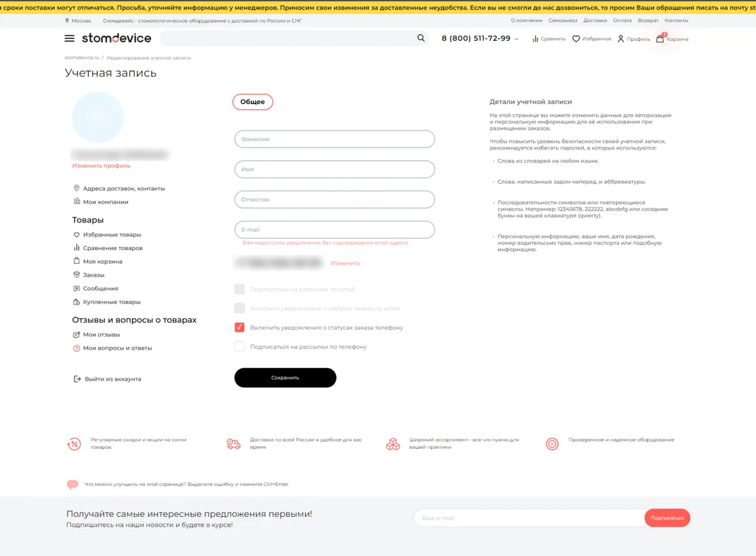Screen dimensions: 756x556
Task: Open the Избранное heart icon in header
Action: pos(576,39)
